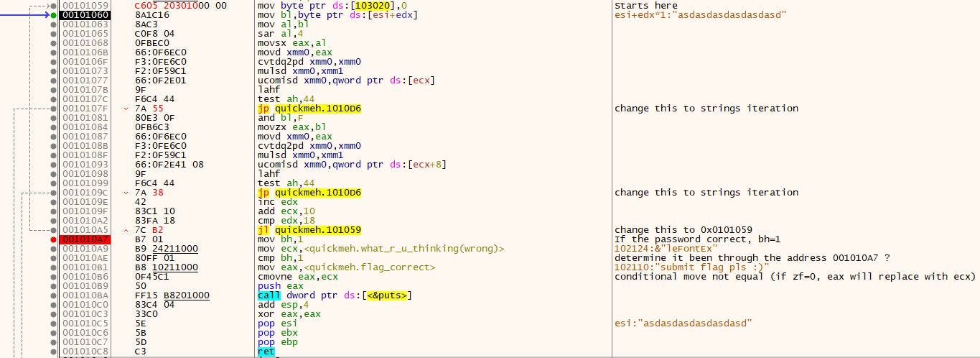Follow 'jp quickmeh.1010D6' at address 0010107F

click(309, 109)
